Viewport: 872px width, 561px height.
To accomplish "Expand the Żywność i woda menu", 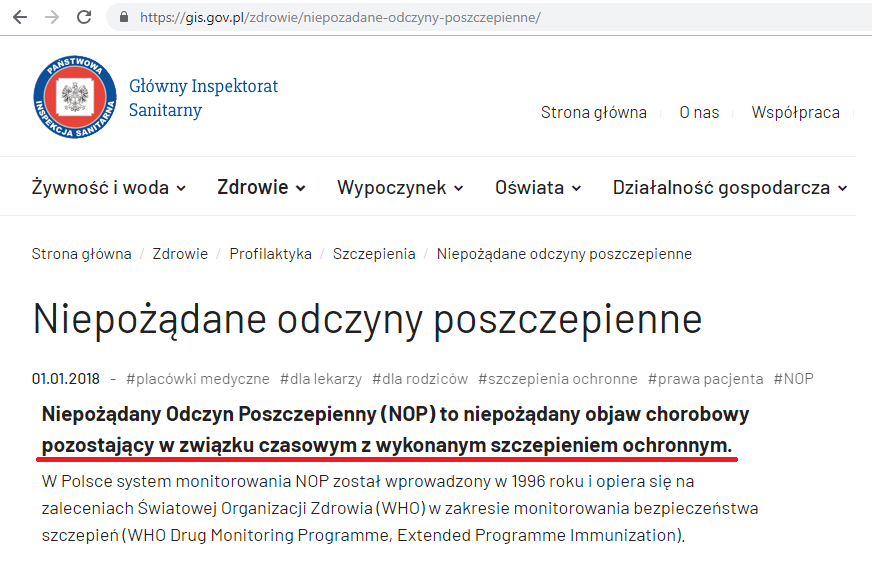I will [108, 187].
